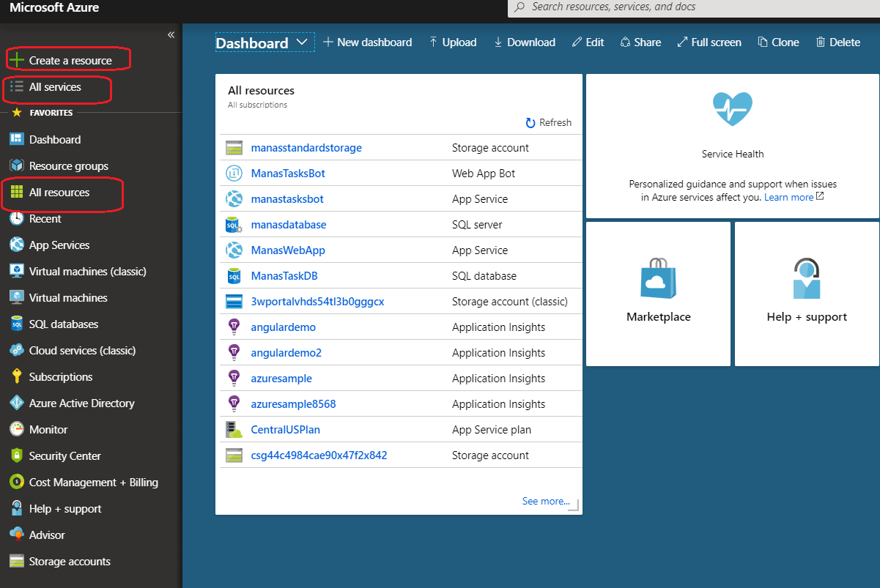Click the Web App Bot icon for ManasTasksBot

point(234,174)
